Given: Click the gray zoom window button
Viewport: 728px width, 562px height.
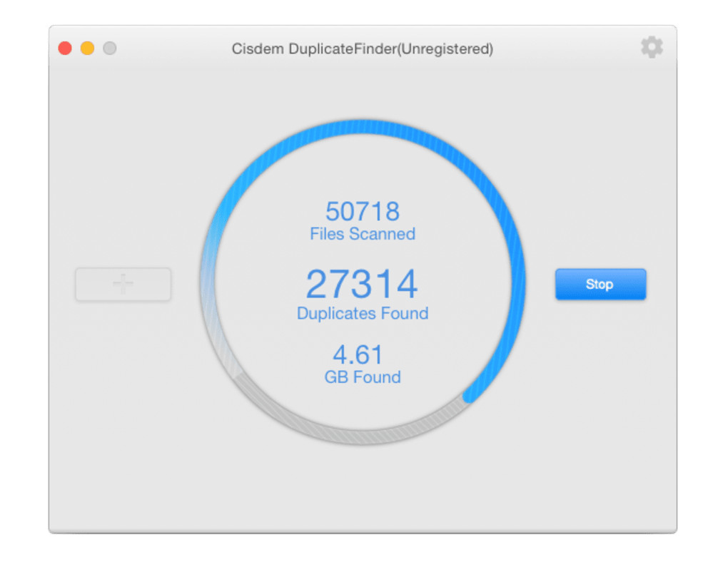Looking at the screenshot, I should (110, 48).
